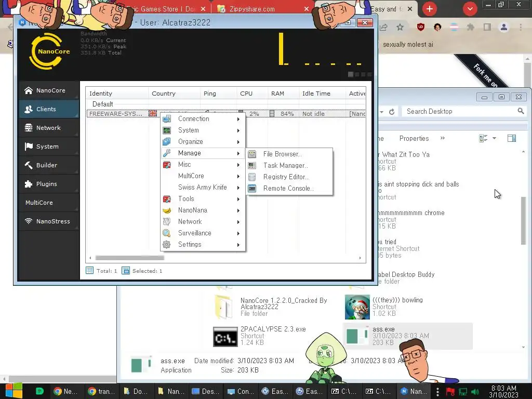532x399 pixels.
Task: Open the Builder sidebar tab
Action: (49, 165)
